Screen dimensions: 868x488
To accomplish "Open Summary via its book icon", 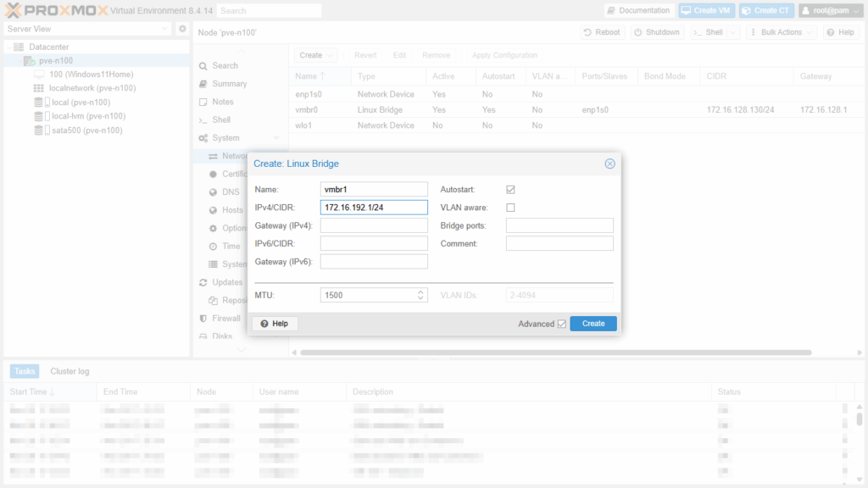I will 203,84.
